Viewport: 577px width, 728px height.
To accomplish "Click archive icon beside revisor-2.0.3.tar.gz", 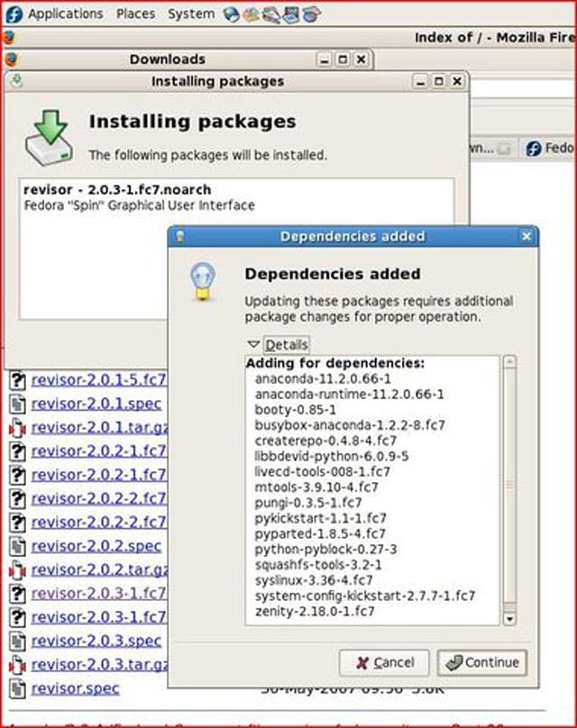I will [17, 665].
